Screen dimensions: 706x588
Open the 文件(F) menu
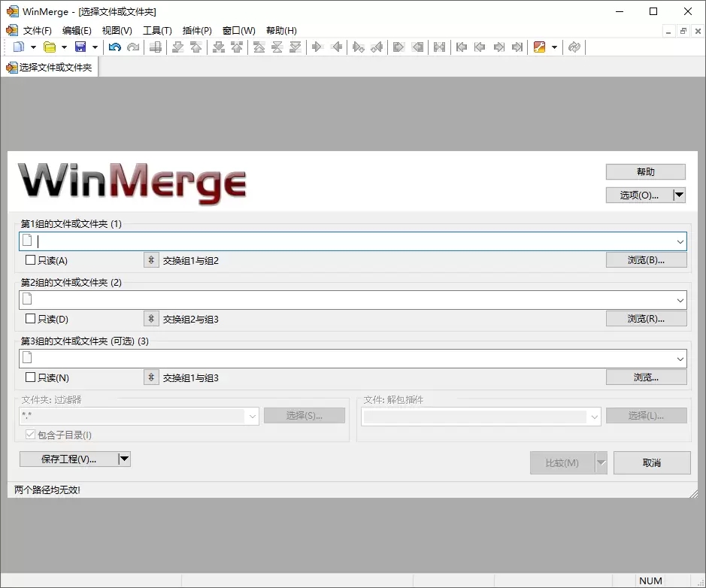[x=38, y=31]
